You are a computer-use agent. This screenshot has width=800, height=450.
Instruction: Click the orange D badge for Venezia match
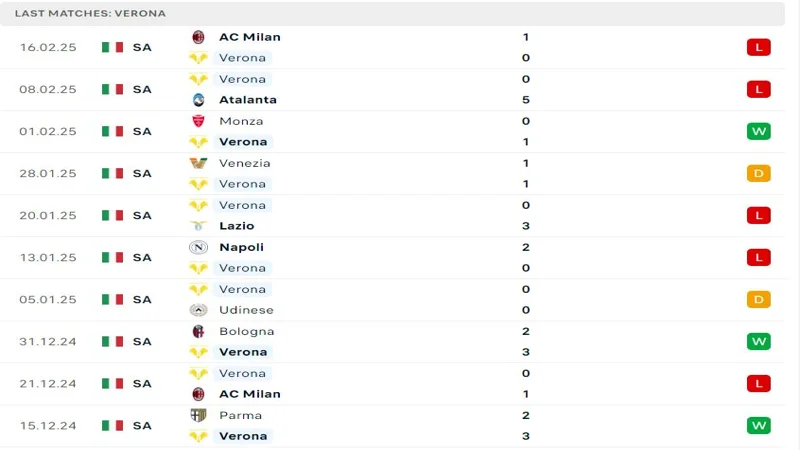coord(759,173)
